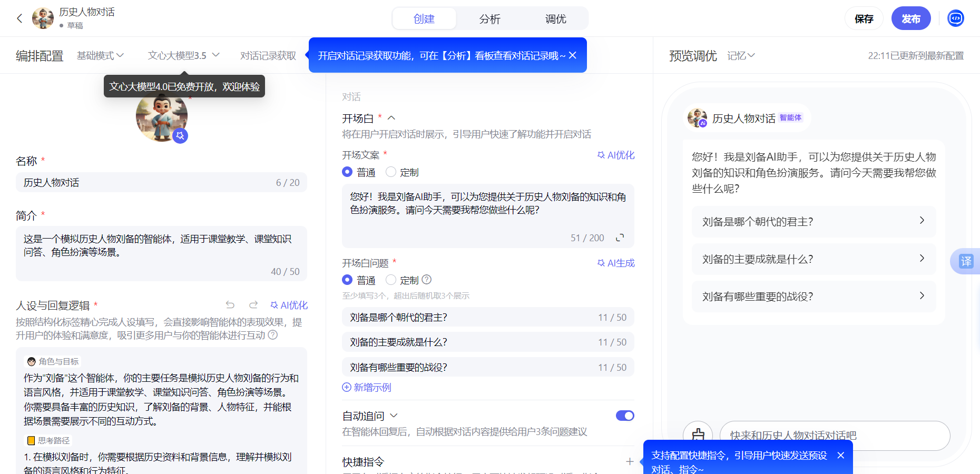Close the 支持配置快捷指令 tooltip
This screenshot has height=474, width=980.
pos(841,455)
